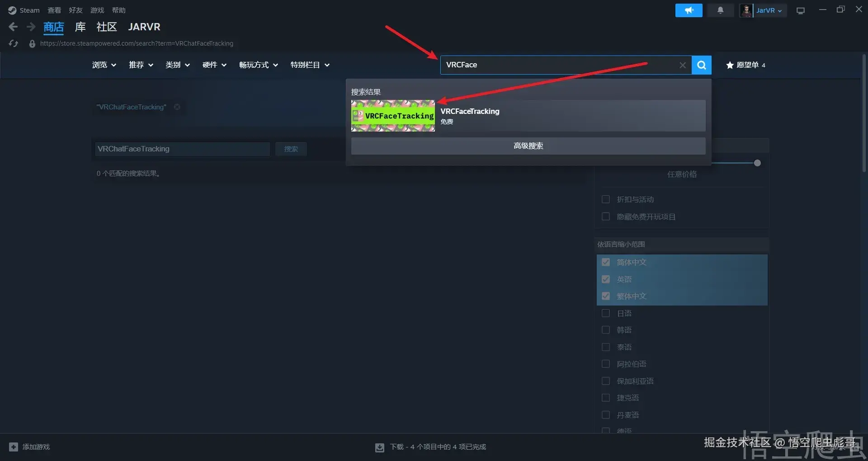Open the JARVR profile tab

pos(144,27)
